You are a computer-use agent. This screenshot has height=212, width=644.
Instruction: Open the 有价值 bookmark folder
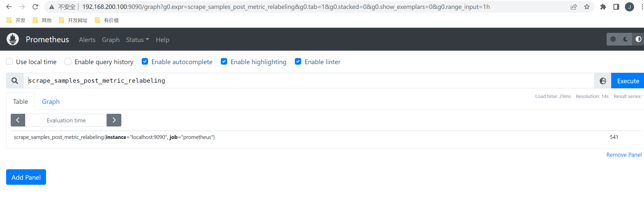pyautogui.click(x=107, y=20)
